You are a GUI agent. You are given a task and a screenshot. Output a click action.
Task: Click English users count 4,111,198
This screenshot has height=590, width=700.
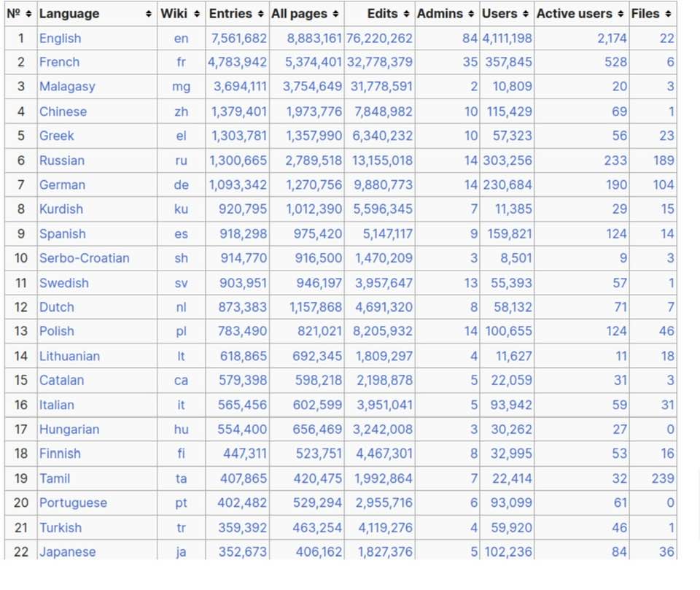pyautogui.click(x=507, y=39)
